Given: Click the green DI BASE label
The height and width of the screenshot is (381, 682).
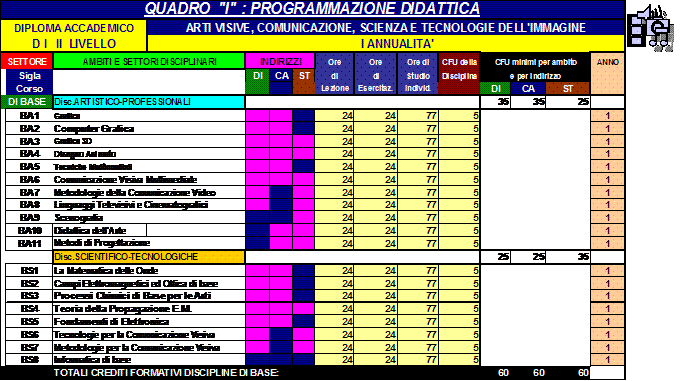Looking at the screenshot, I should tap(27, 102).
